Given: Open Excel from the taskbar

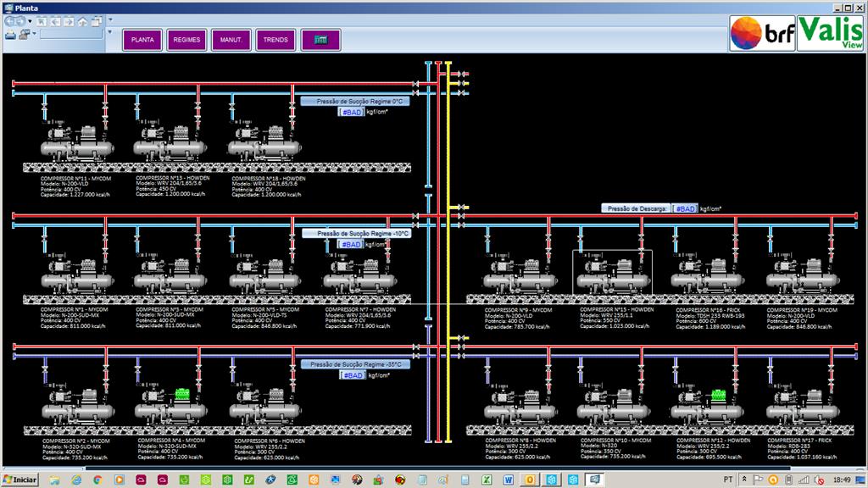Looking at the screenshot, I should [x=487, y=480].
